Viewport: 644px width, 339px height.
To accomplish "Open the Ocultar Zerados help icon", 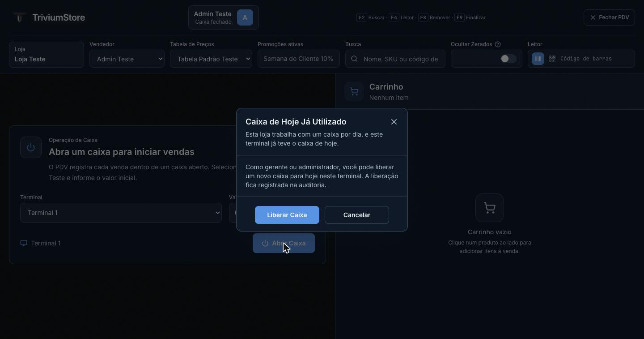I will [498, 44].
